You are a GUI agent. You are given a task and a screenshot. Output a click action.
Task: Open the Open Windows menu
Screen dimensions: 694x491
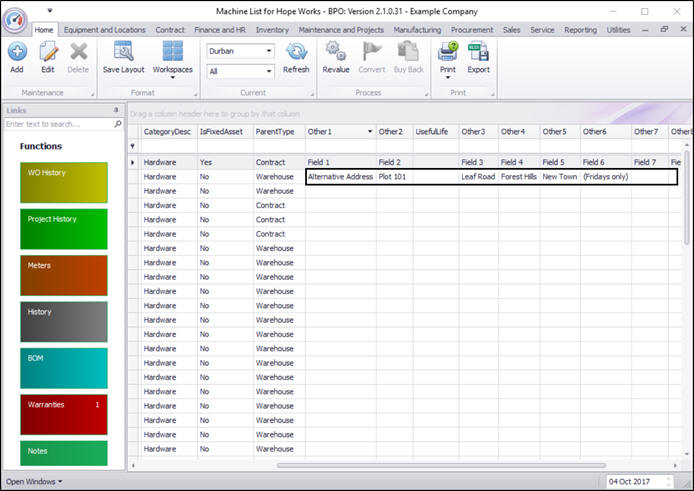point(34,481)
